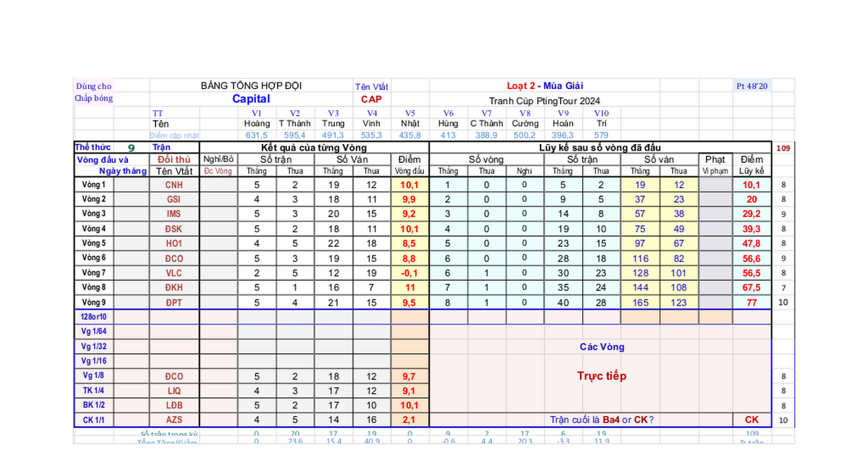Select opponent cell "LIQ" in TK 1/4 row
This screenshot has height=456, width=868.
(174, 391)
